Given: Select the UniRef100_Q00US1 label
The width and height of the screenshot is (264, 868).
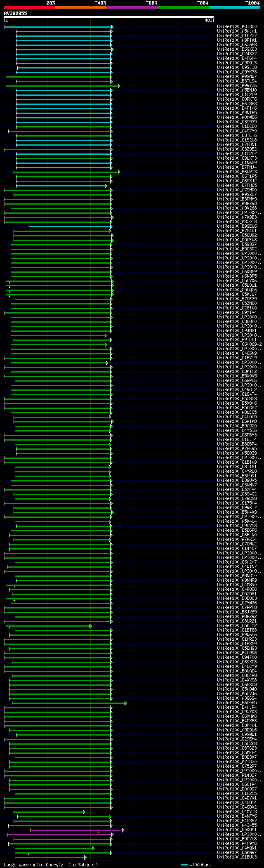Looking at the screenshot, I should (x=237, y=830).
